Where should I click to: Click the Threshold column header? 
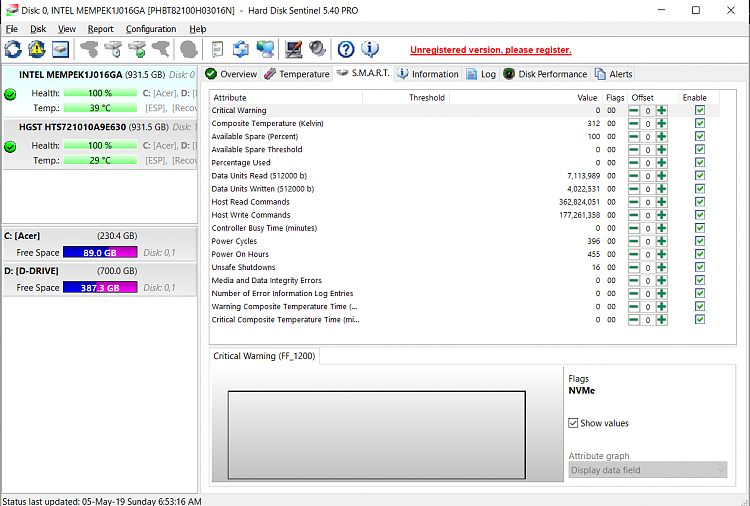coord(406,98)
